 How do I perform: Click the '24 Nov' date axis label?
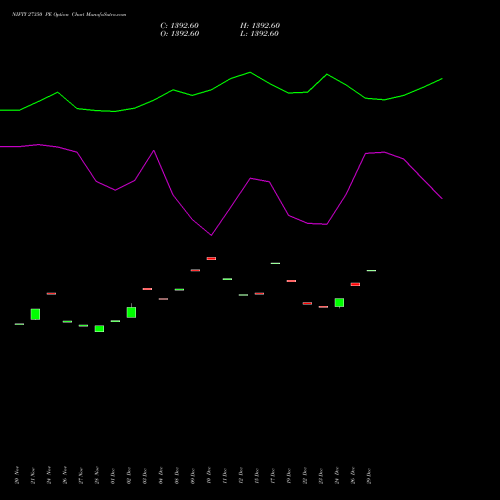[x=49, y=475]
